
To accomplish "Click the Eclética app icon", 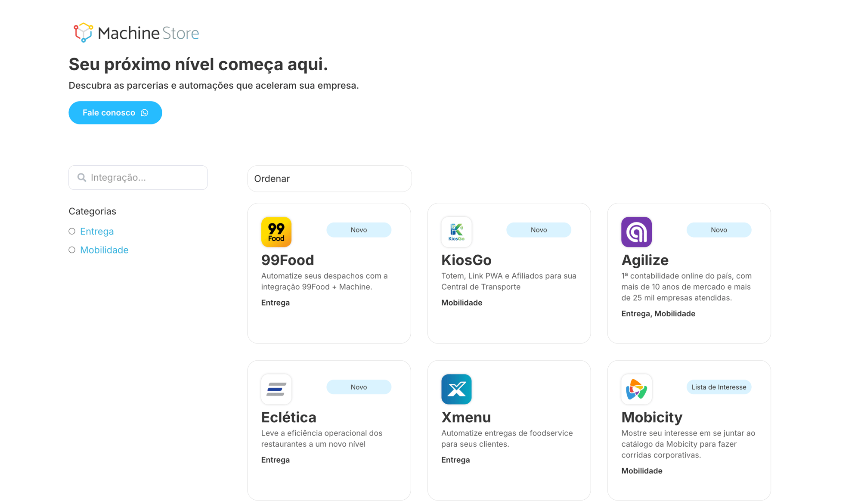I will (276, 389).
